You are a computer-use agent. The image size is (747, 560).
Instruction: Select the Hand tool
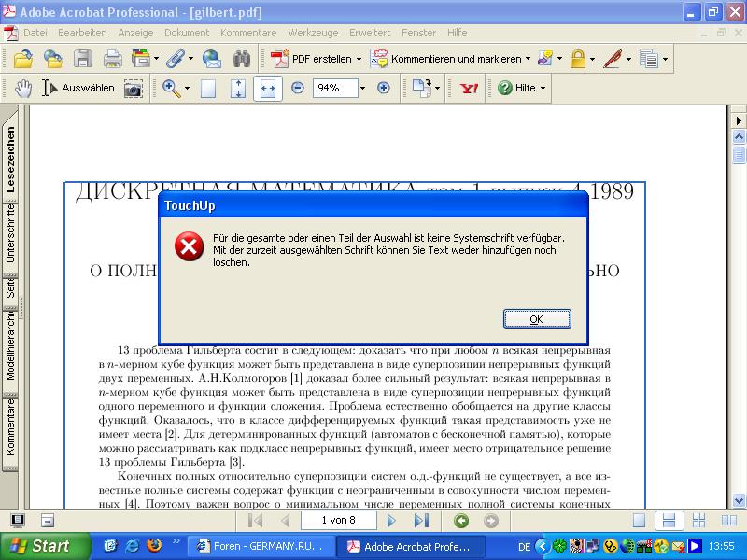(x=23, y=88)
